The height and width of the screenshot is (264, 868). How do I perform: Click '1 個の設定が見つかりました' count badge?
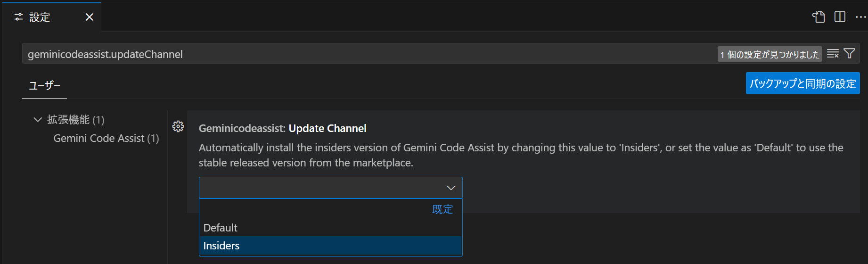click(770, 54)
